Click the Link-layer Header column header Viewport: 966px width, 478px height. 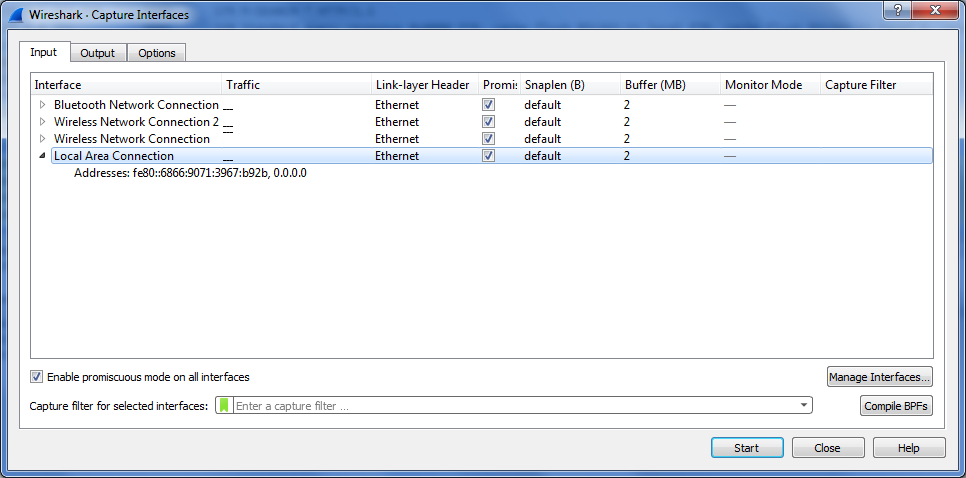coord(425,85)
